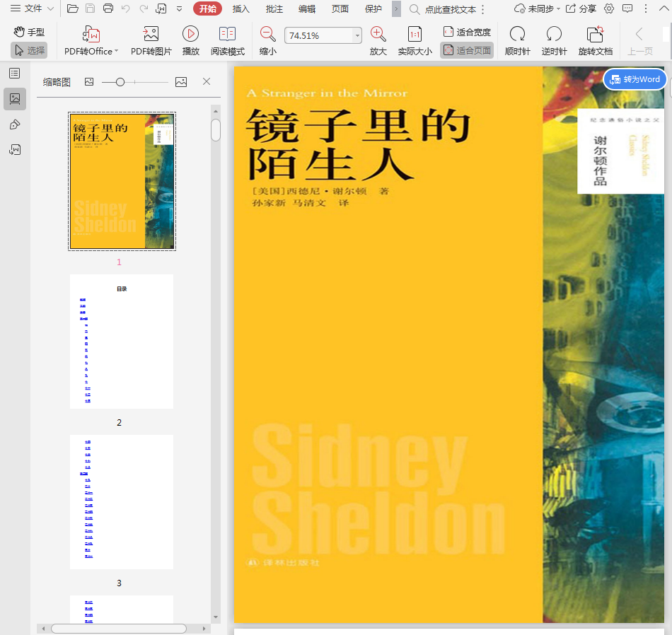Rotate view 逆时针 counterclockwise
The width and height of the screenshot is (672, 635).
click(x=554, y=41)
